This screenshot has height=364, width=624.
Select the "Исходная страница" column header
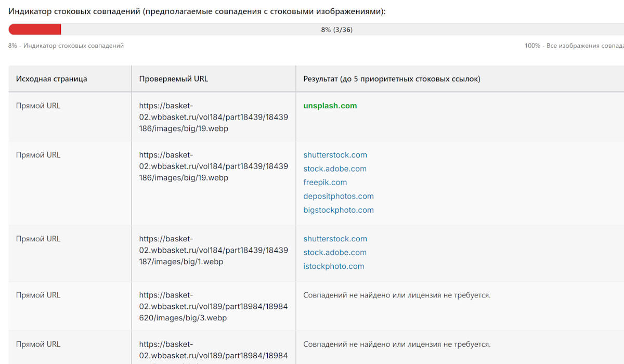[x=51, y=79]
